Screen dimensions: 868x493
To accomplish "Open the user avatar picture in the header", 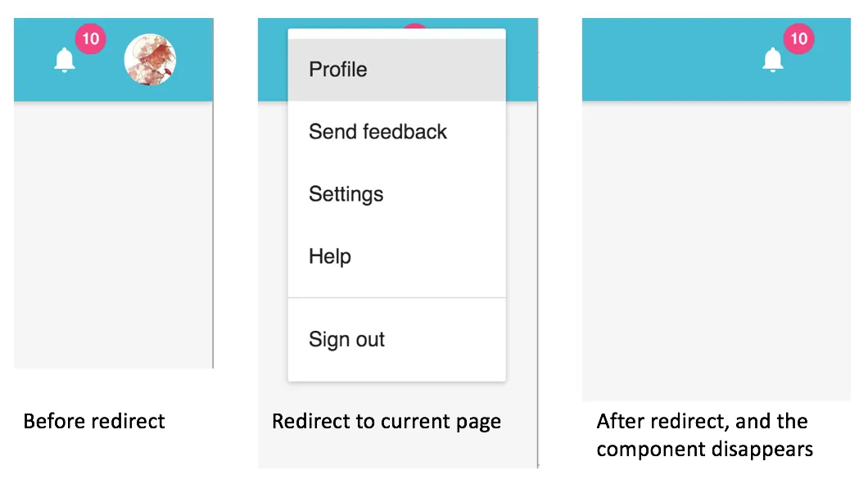I will click(x=150, y=59).
